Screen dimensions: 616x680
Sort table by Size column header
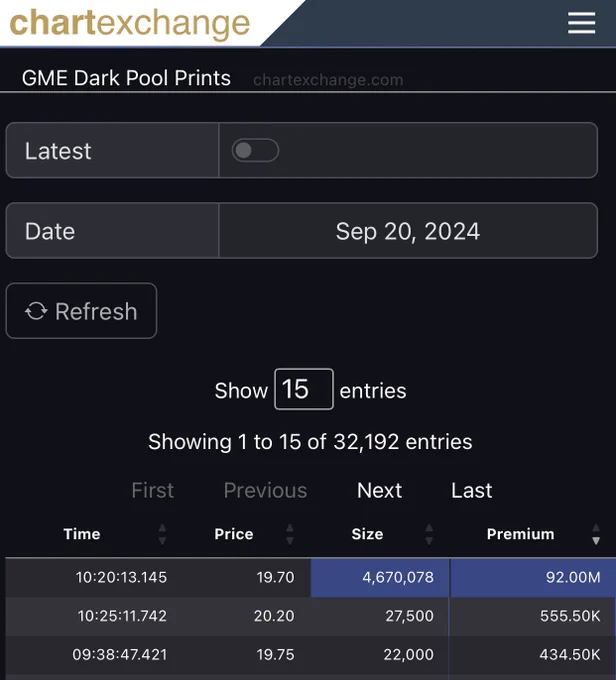click(x=367, y=534)
